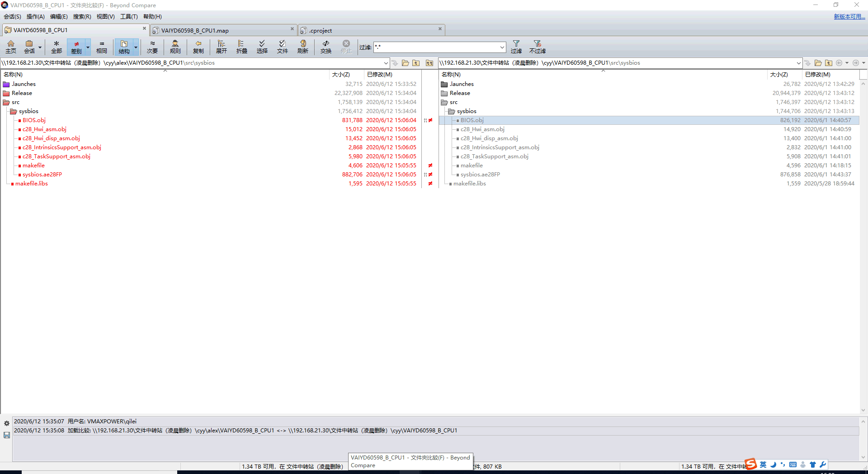Open the Sessions (会话) toolbar button
The height and width of the screenshot is (474, 868).
point(29,47)
